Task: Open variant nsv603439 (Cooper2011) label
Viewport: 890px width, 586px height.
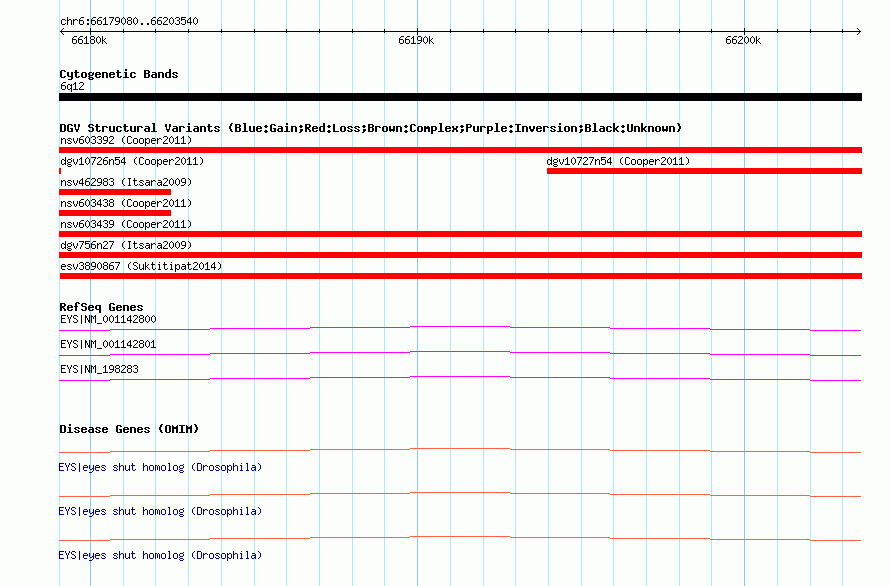Action: point(126,224)
